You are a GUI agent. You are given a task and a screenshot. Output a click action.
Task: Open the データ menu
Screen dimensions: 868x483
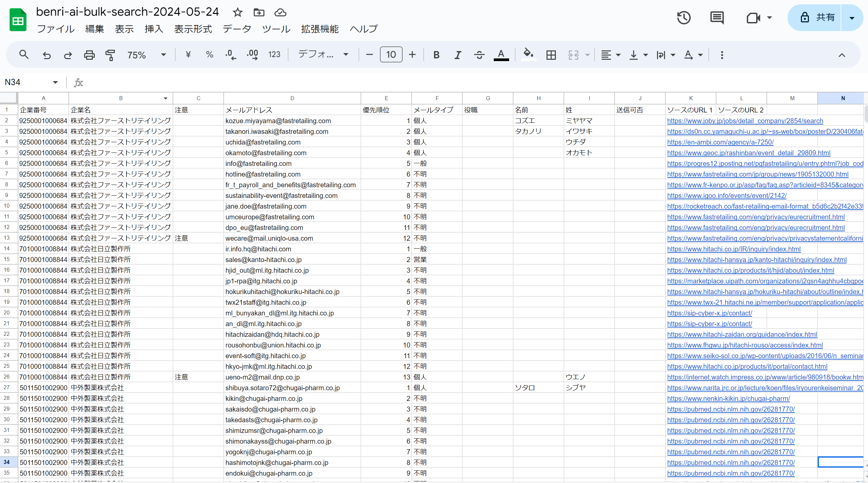237,29
